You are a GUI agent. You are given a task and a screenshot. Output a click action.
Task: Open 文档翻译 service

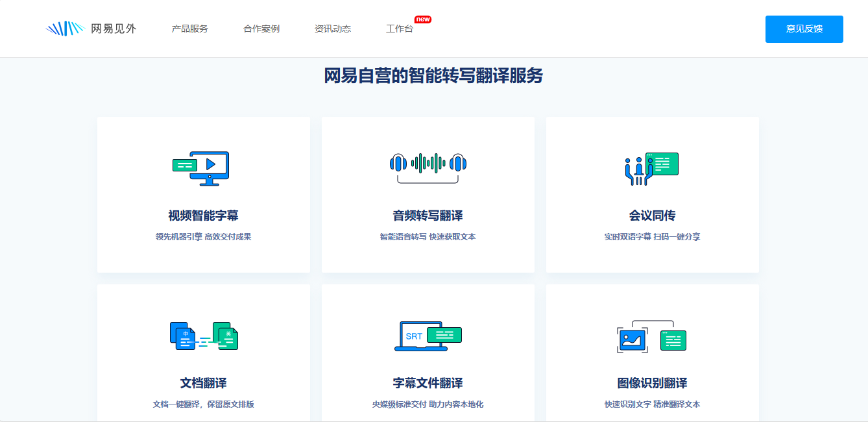pyautogui.click(x=204, y=383)
